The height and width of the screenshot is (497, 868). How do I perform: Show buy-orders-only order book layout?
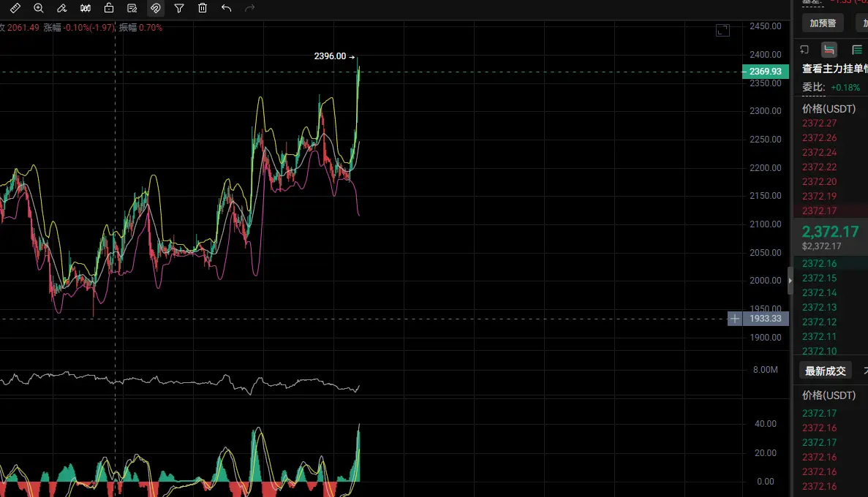[x=857, y=50]
